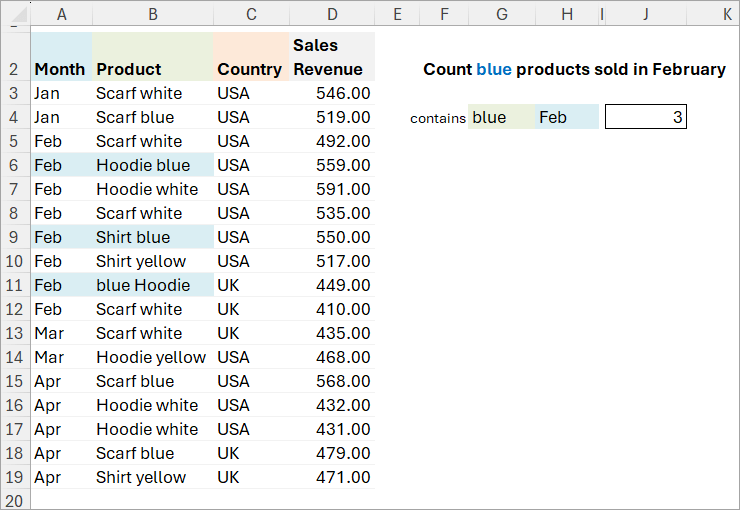Select row 11 header

click(x=15, y=285)
